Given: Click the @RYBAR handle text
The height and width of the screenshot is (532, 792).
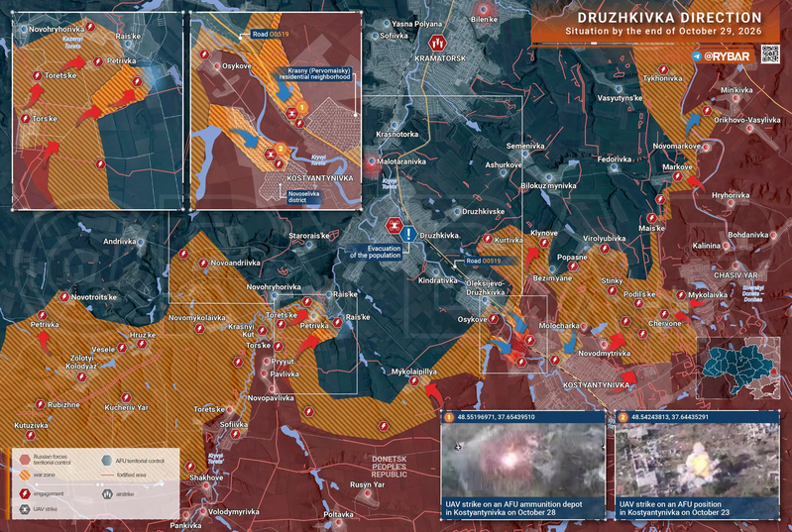Looking at the screenshot, I should [727, 56].
